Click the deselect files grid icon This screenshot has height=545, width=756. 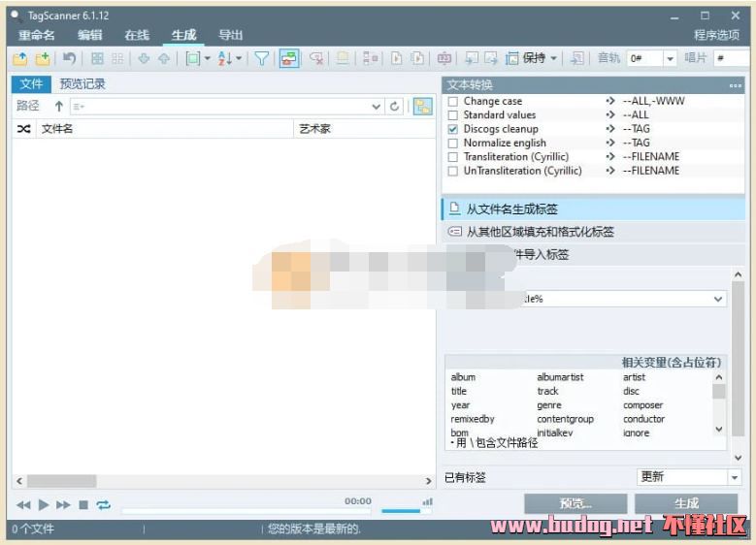pos(117,59)
